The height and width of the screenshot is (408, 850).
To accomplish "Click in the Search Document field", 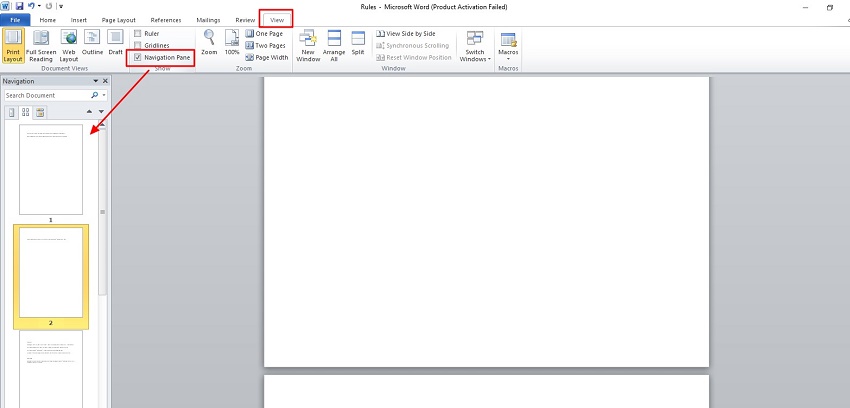I will pos(45,95).
